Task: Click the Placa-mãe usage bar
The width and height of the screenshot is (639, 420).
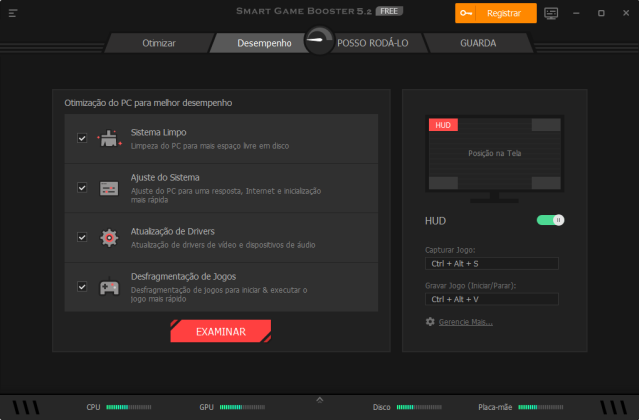Action: click(540, 407)
